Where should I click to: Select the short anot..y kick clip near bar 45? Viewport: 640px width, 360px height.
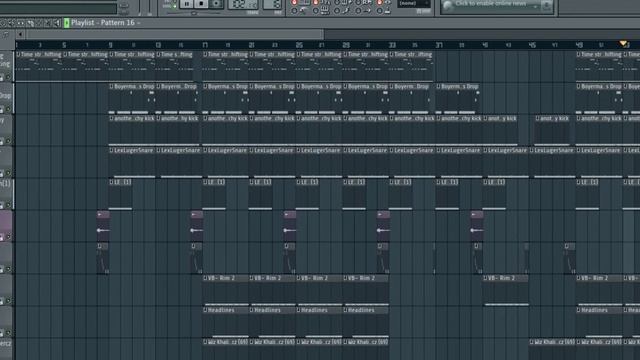(552, 130)
